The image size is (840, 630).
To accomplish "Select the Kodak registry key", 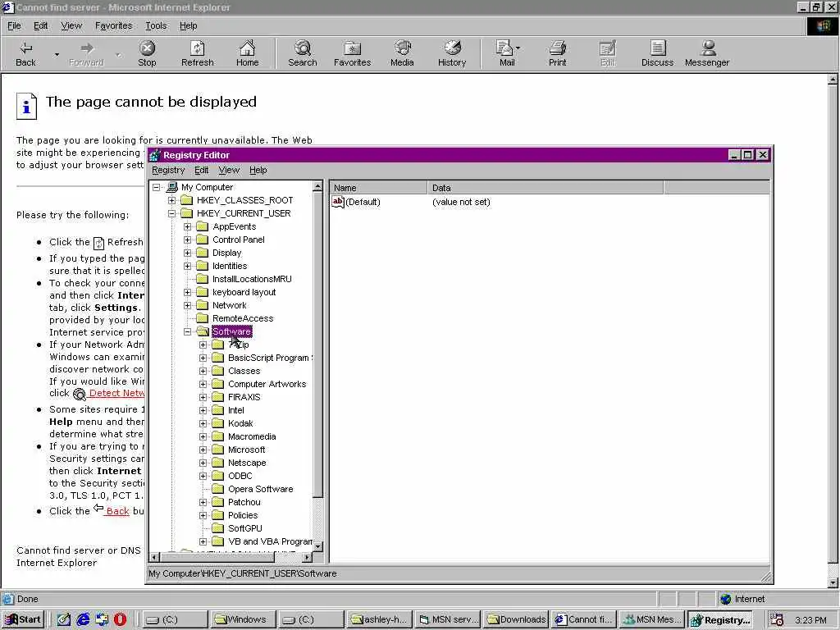I will point(240,423).
